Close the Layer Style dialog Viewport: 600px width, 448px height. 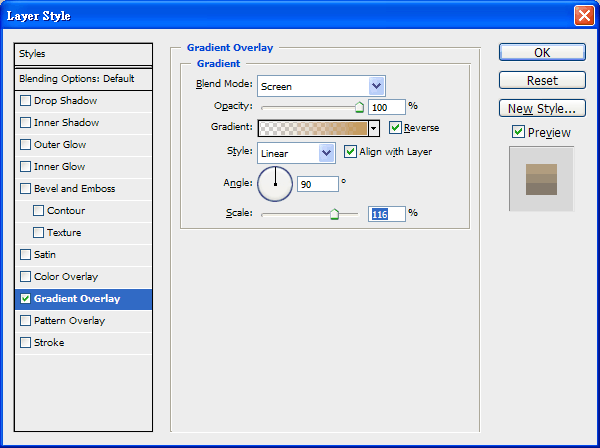583,16
